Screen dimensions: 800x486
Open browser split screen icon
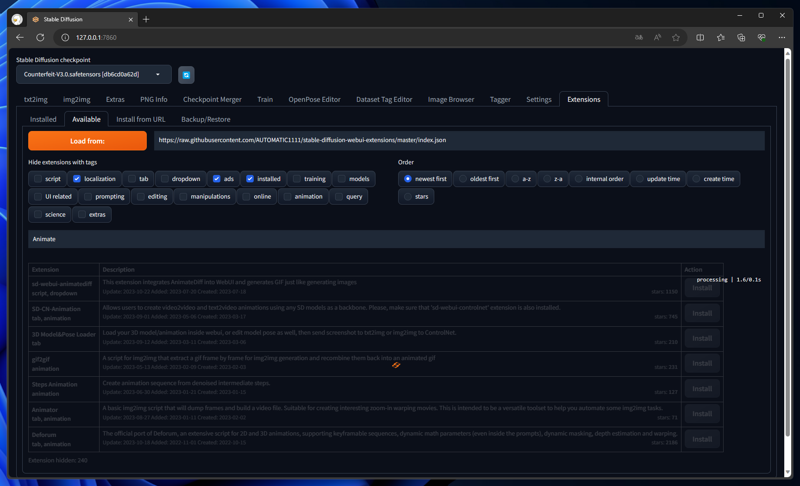[x=700, y=37]
